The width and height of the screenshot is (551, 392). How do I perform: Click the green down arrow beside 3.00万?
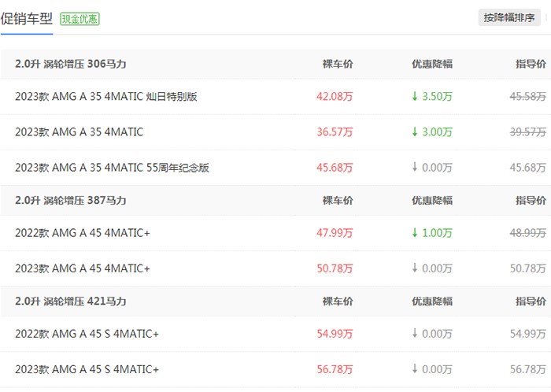(x=415, y=131)
